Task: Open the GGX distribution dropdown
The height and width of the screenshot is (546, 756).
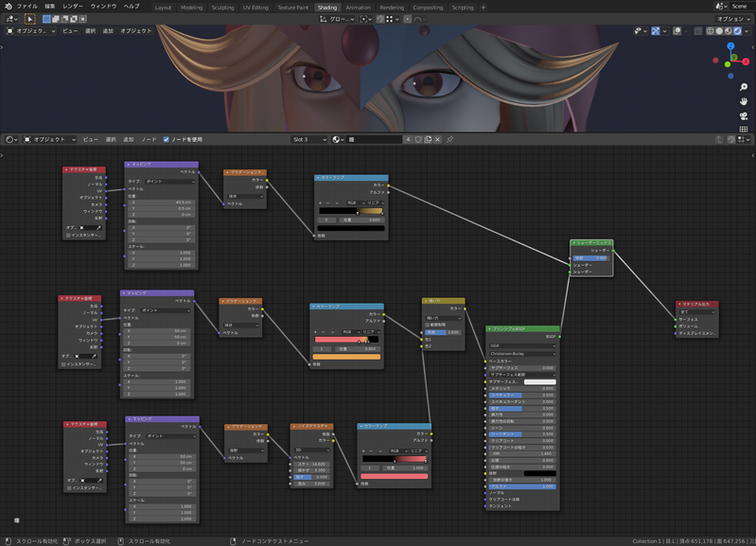Action: [x=521, y=345]
